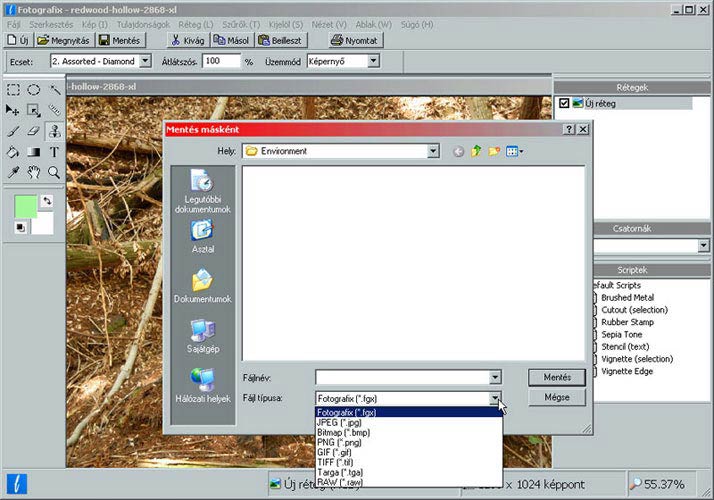Select the zoom magnifier tool
This screenshot has width=714, height=500.
coord(54,173)
